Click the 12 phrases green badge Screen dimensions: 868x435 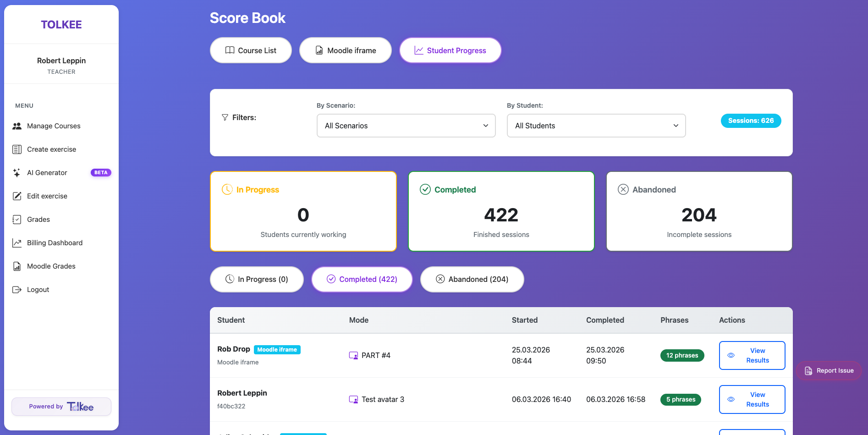coord(682,355)
